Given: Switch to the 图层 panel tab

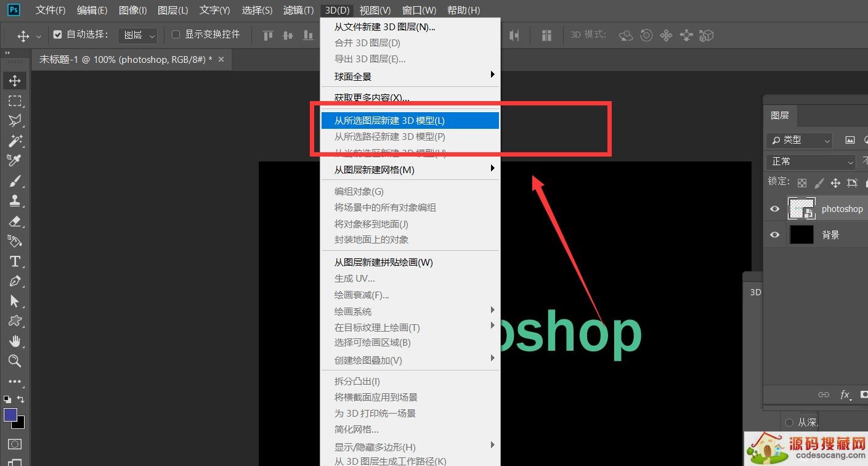Looking at the screenshot, I should point(779,115).
